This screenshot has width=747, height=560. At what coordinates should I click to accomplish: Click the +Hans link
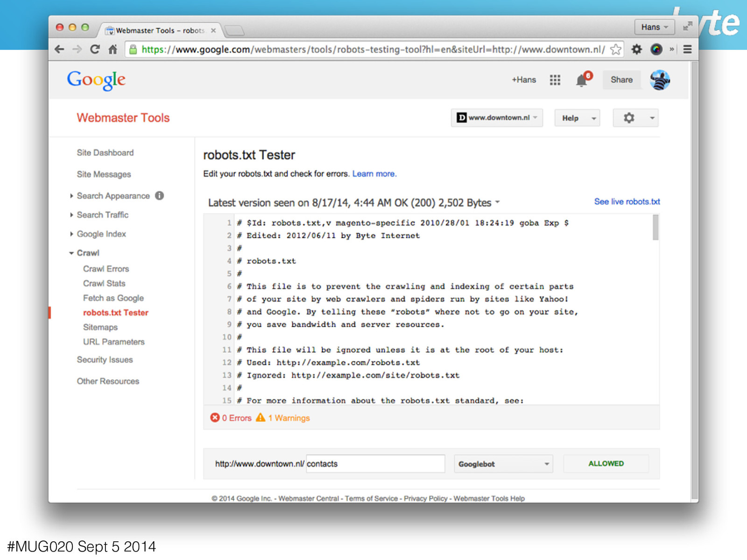(524, 80)
